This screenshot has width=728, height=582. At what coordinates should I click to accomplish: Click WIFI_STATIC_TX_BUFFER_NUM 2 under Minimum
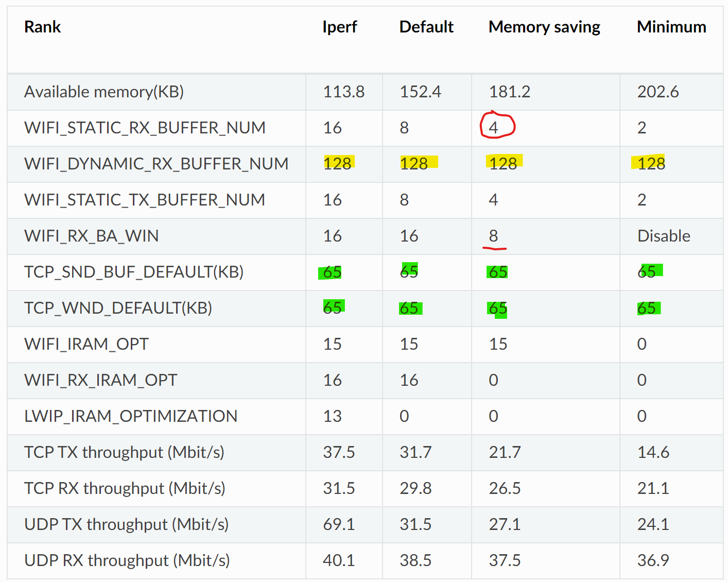(642, 200)
